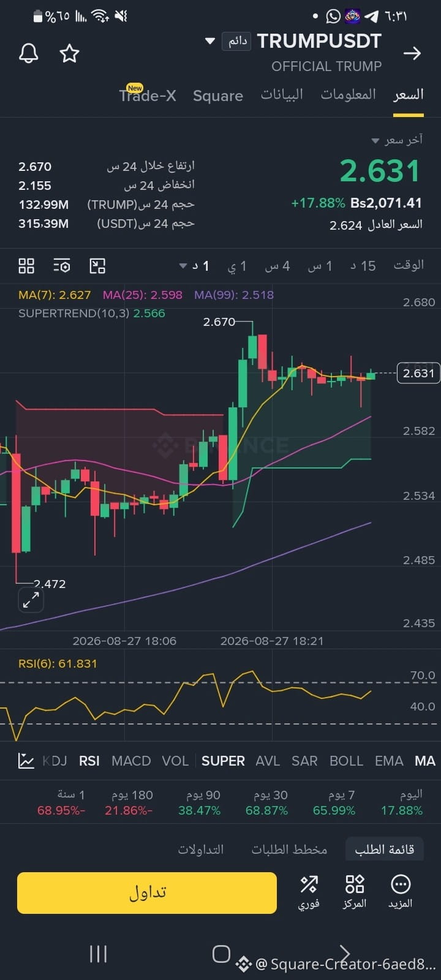Select the 15 د interval
Screen dimensions: 441x980
(x=363, y=266)
